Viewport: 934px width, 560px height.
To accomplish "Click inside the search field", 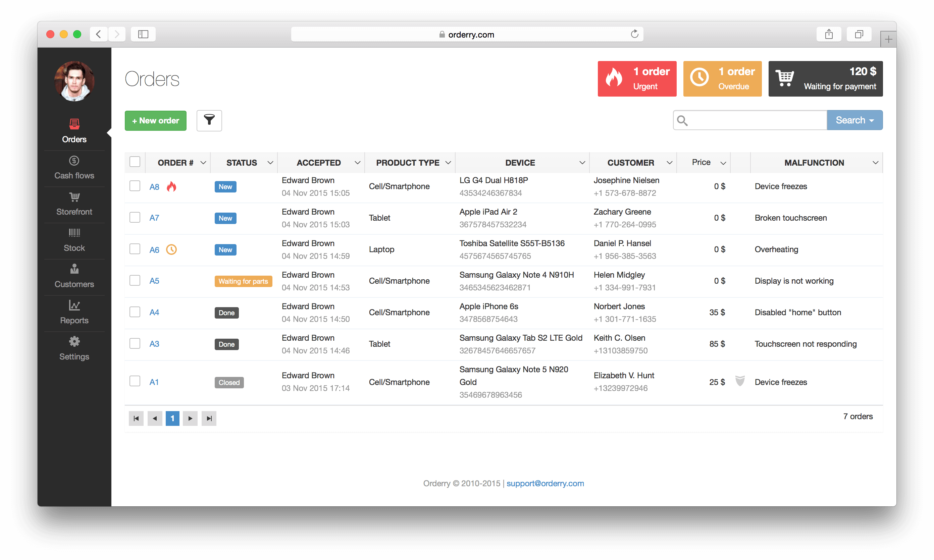I will tap(749, 120).
